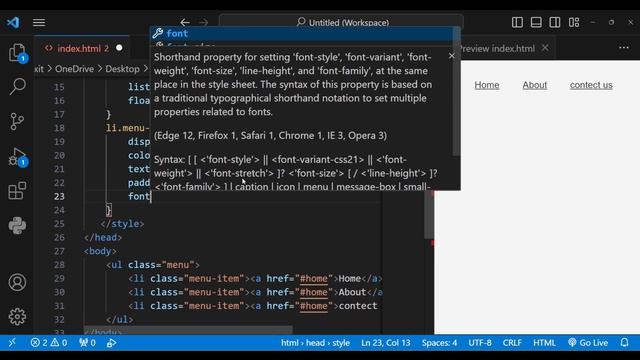Image resolution: width=640 pixels, height=360 pixels.
Task: Open the editor More Actions ellipsis
Action: pyautogui.click(x=624, y=48)
